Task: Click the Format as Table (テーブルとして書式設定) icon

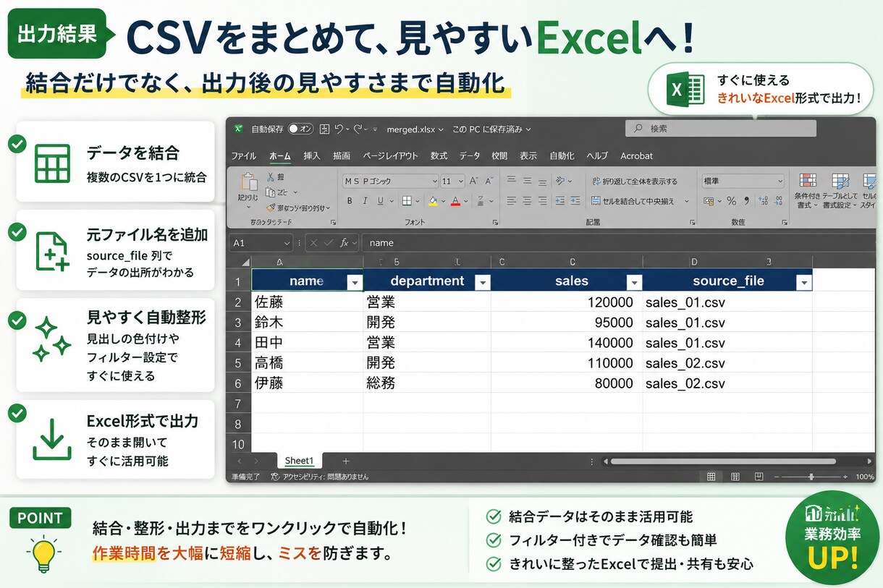Action: coord(840,181)
